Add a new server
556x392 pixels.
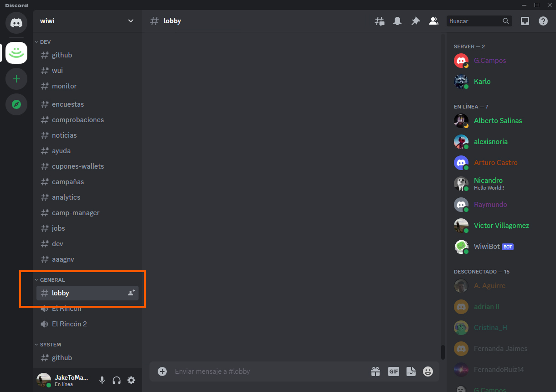[x=16, y=79]
